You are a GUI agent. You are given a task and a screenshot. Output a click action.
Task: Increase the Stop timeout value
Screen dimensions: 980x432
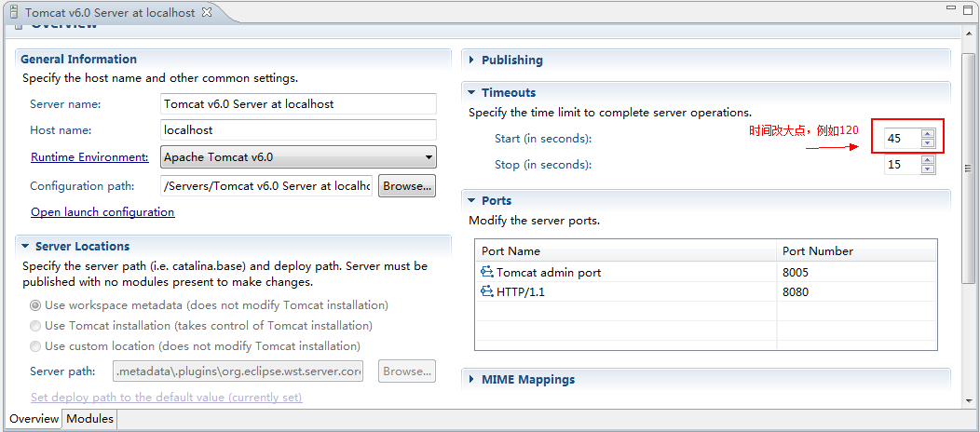[928, 160]
